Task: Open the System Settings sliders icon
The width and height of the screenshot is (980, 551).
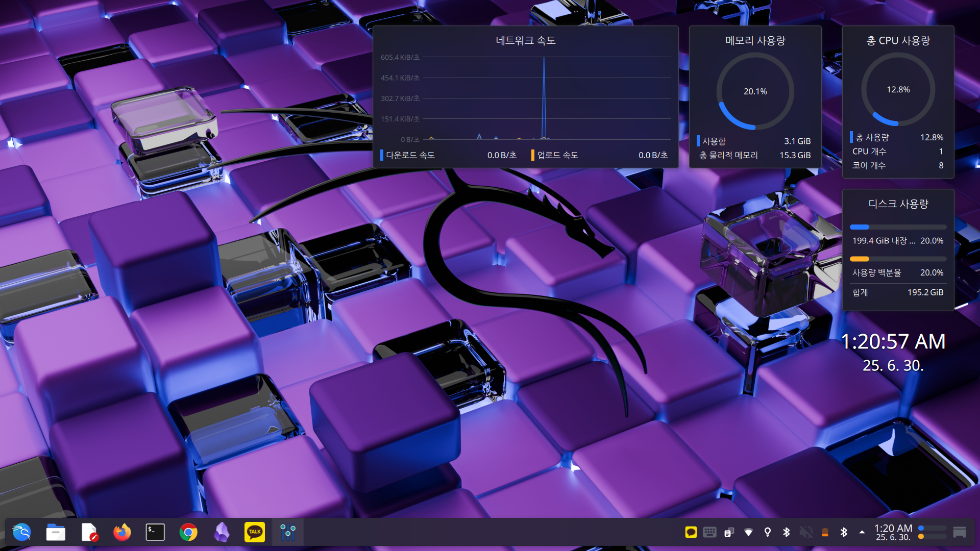Action: tap(288, 532)
